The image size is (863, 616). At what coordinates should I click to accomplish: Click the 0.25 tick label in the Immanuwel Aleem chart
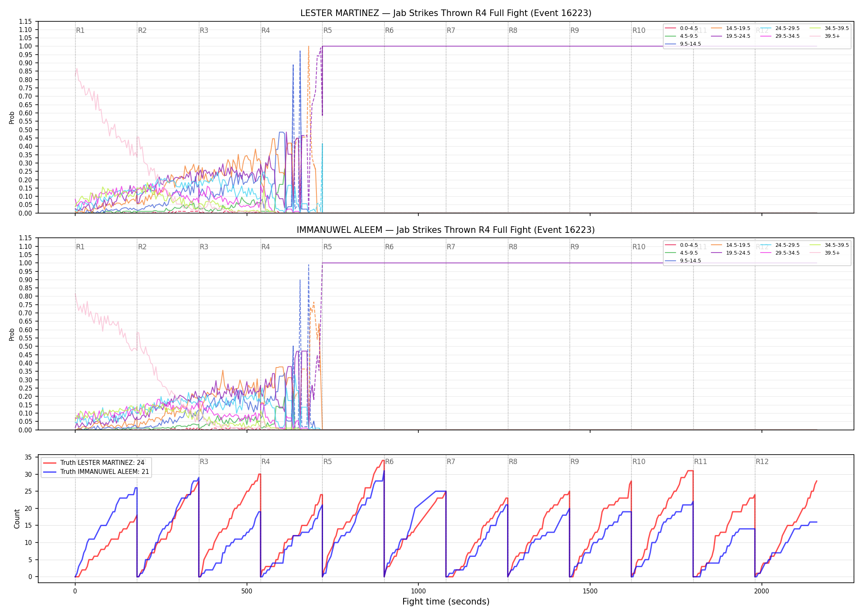click(x=25, y=388)
